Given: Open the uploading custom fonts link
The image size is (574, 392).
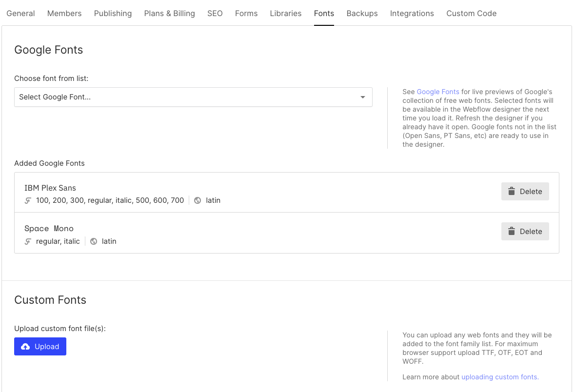Looking at the screenshot, I should tap(500, 377).
